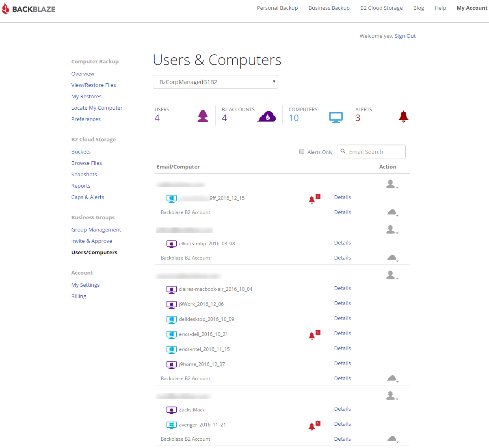489x448 pixels.
Task: Open Users/Computers in sidebar
Action: coord(94,253)
